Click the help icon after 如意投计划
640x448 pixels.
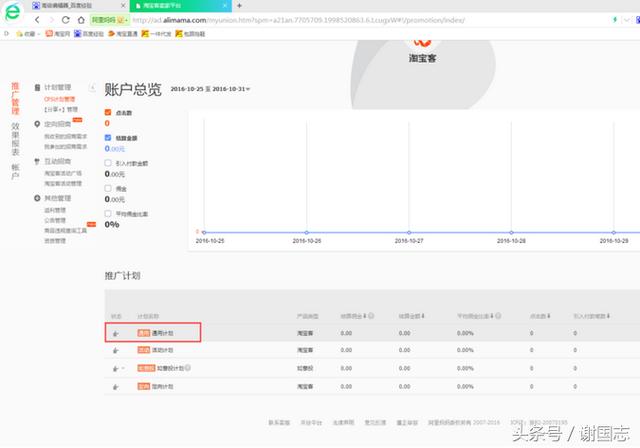pyautogui.click(x=188, y=368)
